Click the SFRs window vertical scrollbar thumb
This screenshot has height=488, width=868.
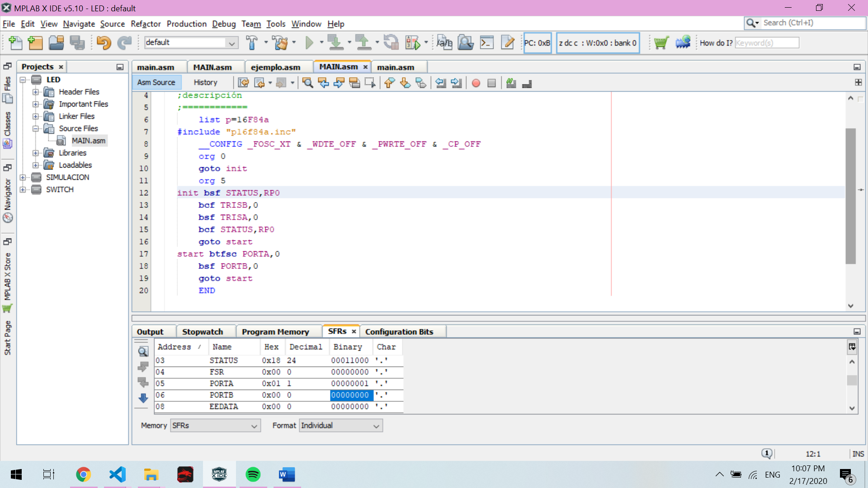pyautogui.click(x=852, y=380)
